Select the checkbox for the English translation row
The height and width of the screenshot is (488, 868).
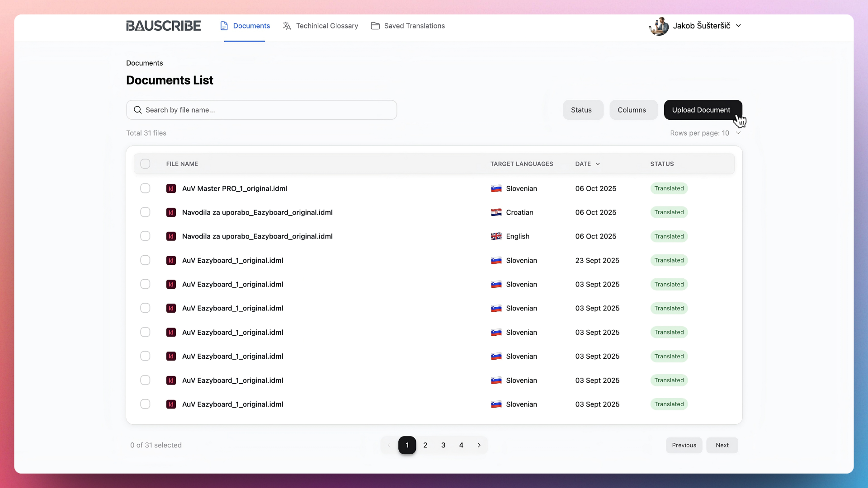pos(145,236)
